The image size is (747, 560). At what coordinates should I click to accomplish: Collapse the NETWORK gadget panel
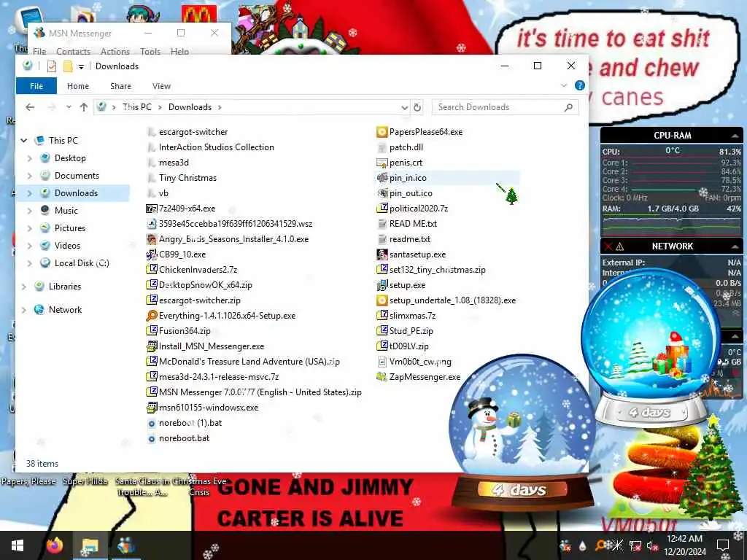(x=735, y=246)
